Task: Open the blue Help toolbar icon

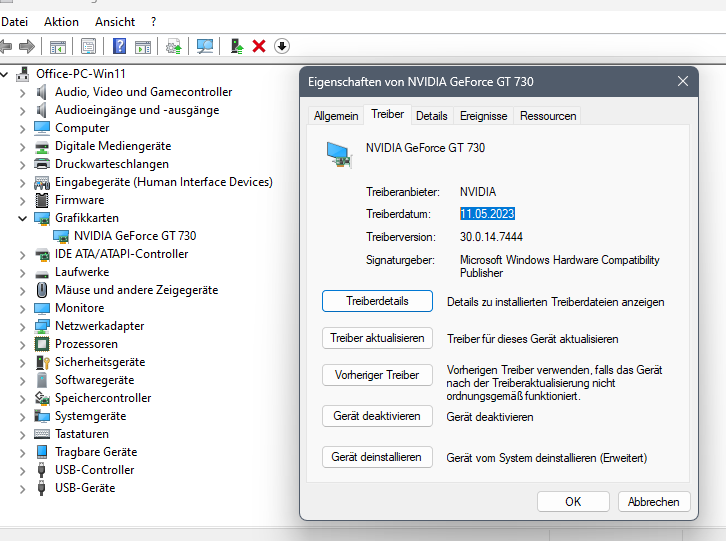Action: [x=119, y=46]
